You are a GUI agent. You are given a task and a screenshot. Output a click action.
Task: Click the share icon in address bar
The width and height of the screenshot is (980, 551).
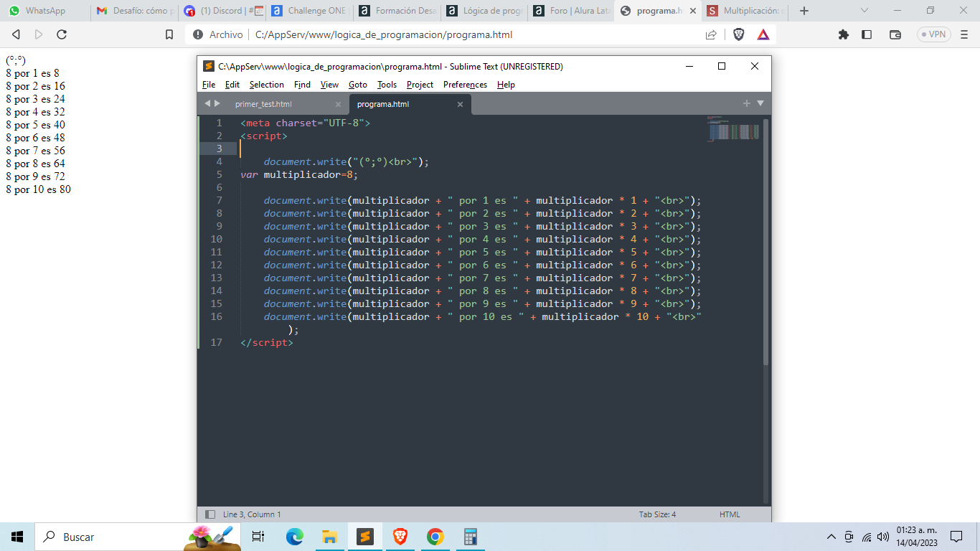pyautogui.click(x=711, y=34)
